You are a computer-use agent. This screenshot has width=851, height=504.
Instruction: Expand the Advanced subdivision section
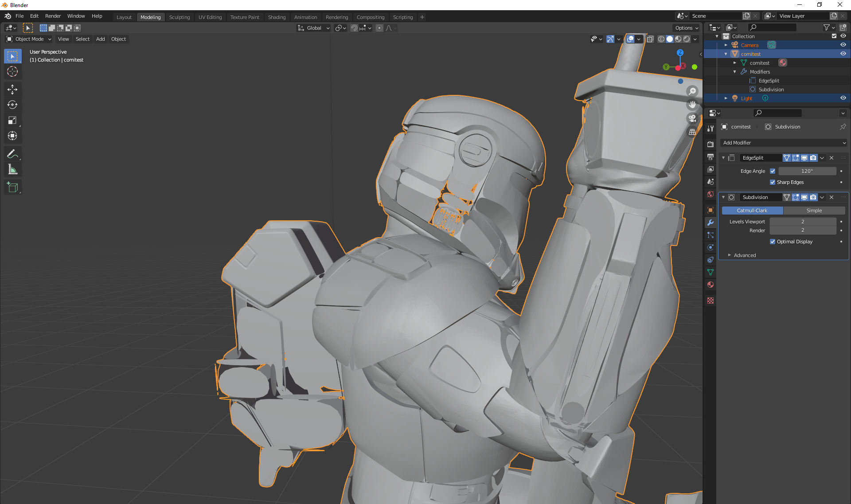[745, 255]
